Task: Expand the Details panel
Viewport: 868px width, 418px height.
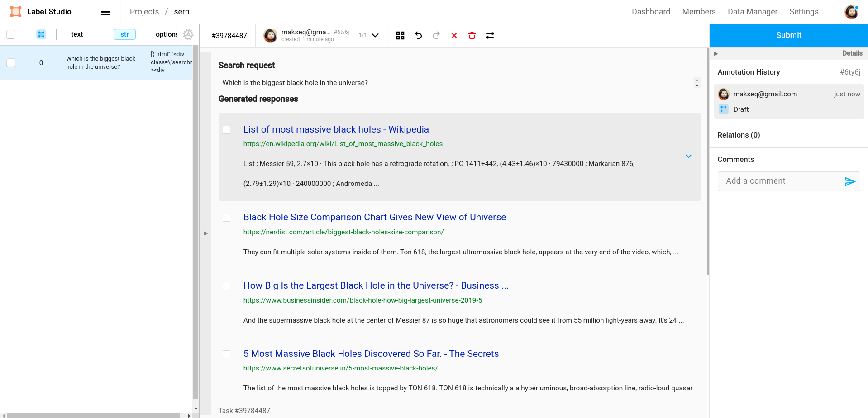Action: click(716, 53)
